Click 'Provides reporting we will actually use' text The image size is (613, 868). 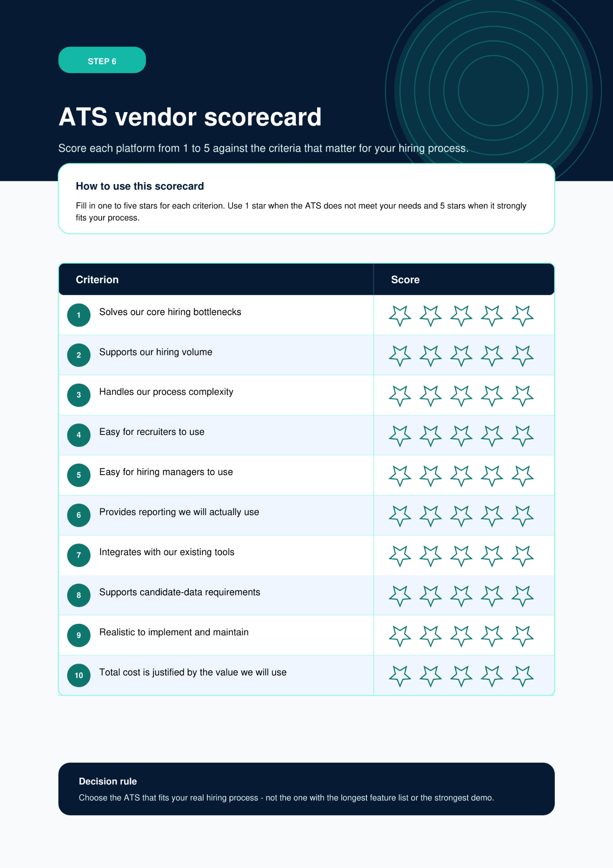pos(179,512)
